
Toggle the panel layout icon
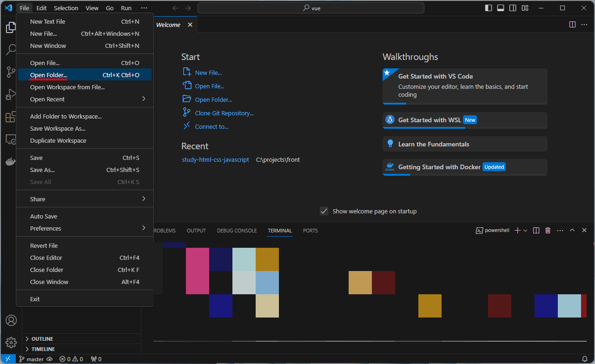click(x=501, y=8)
